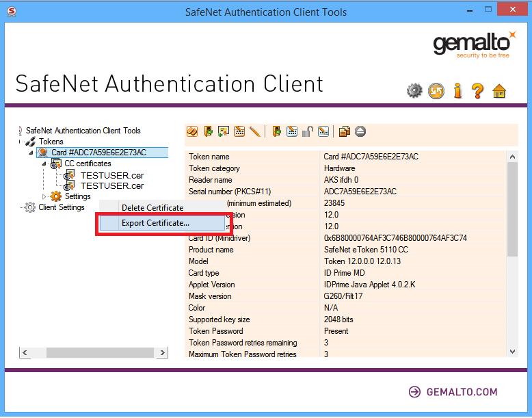Click the Rename Token pencil icon
Screen dimensions: 532x418
(255, 131)
